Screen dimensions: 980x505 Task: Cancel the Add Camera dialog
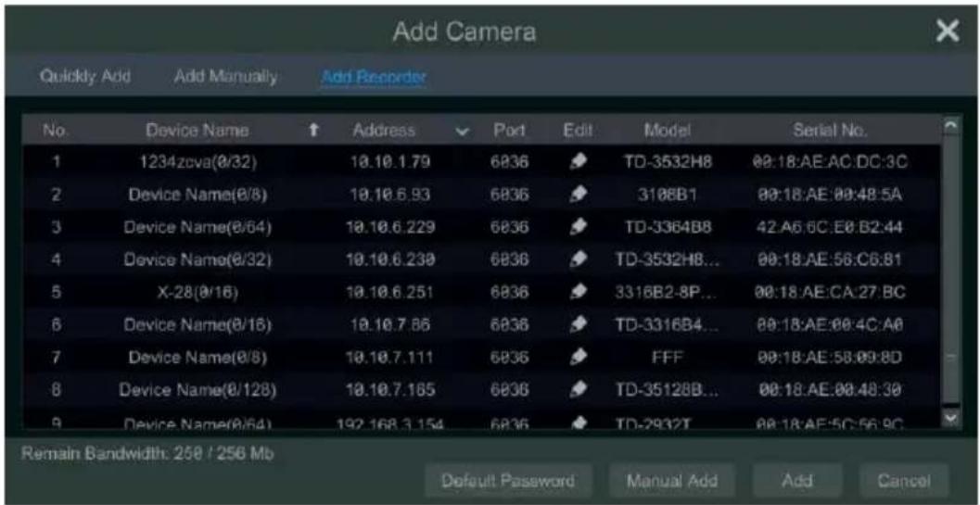904,481
